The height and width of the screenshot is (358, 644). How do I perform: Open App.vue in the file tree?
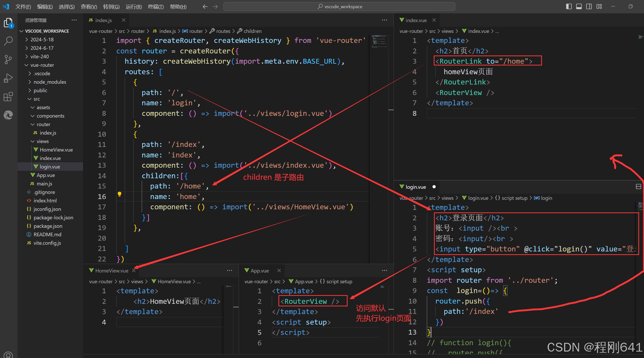click(46, 175)
